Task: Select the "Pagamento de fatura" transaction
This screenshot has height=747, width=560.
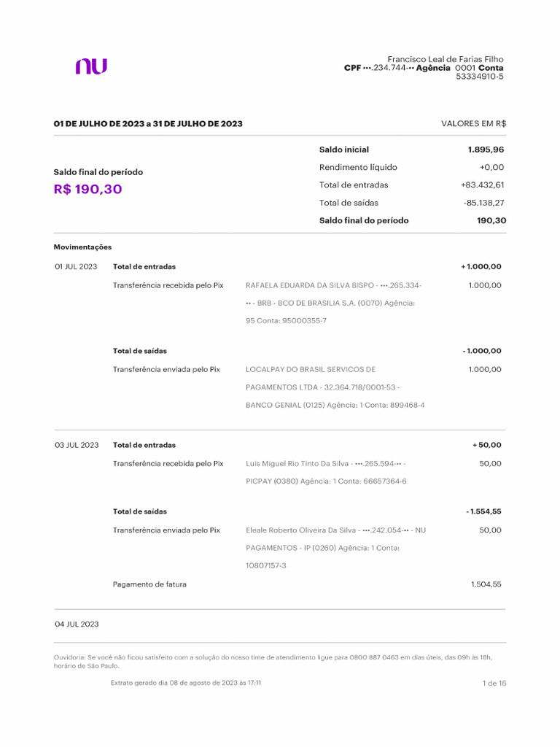Action: [149, 584]
